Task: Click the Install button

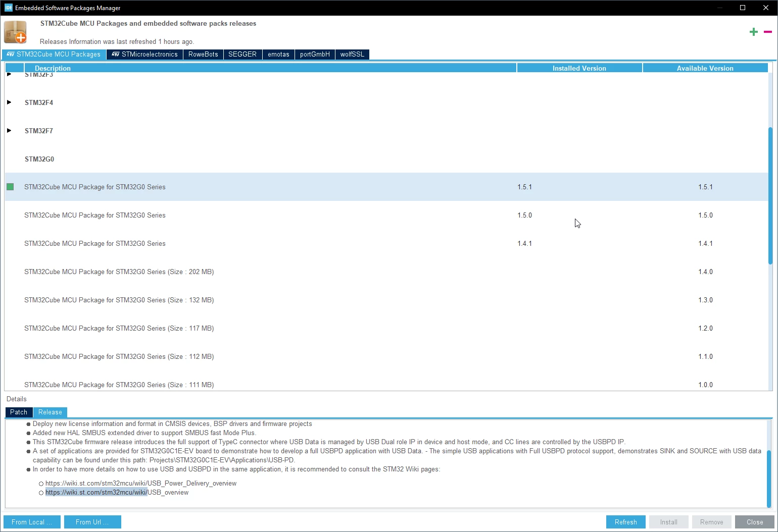Action: point(669,522)
